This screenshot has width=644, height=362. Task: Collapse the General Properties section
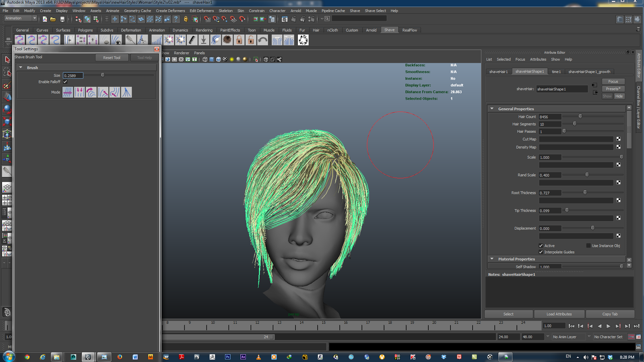(x=492, y=109)
